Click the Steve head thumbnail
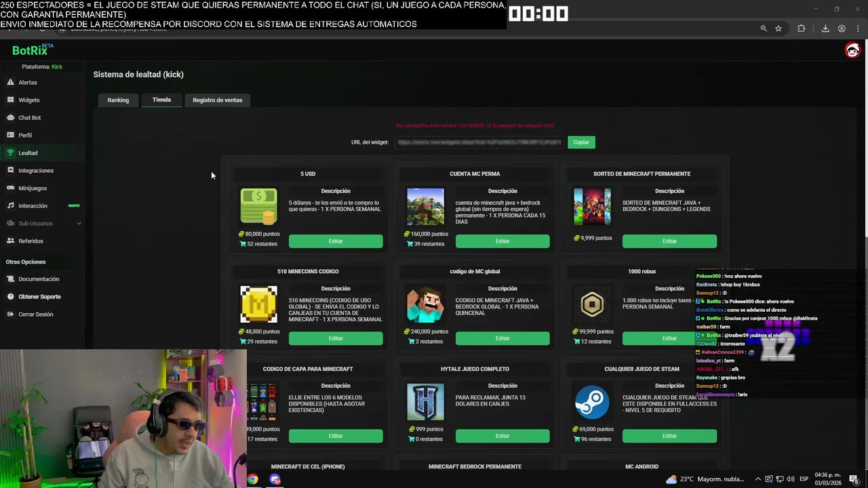Screen dimensions: 868x488 (425, 304)
